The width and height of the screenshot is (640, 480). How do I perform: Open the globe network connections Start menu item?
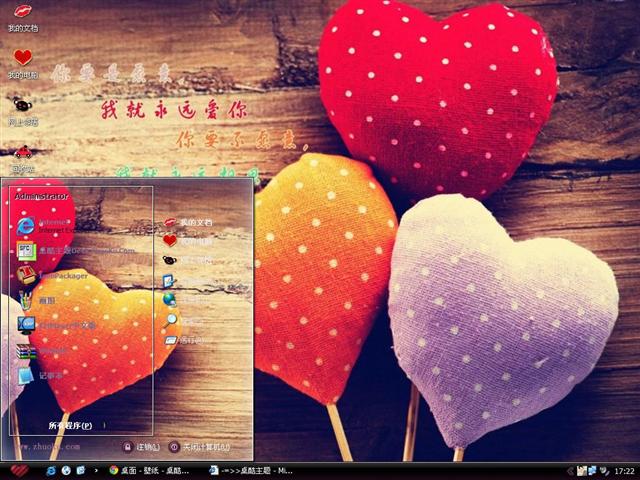[188, 300]
